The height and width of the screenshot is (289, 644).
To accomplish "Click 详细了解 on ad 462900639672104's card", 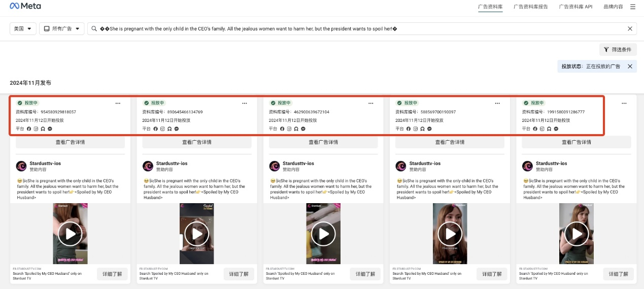I will [365, 274].
